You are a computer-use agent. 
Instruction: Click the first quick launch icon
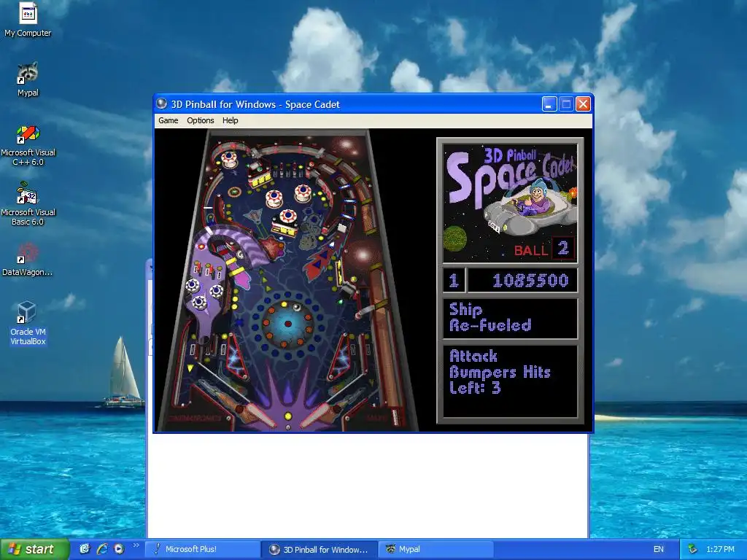click(x=85, y=549)
